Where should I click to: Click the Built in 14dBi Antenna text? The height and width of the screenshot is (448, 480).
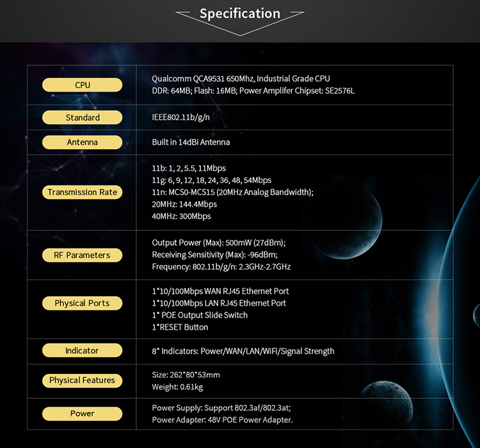point(191,142)
